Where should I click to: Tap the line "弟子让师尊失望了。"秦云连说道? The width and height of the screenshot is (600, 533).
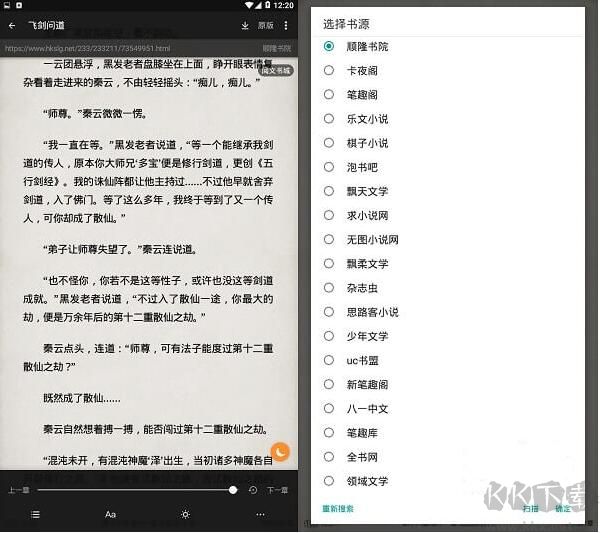coord(120,249)
